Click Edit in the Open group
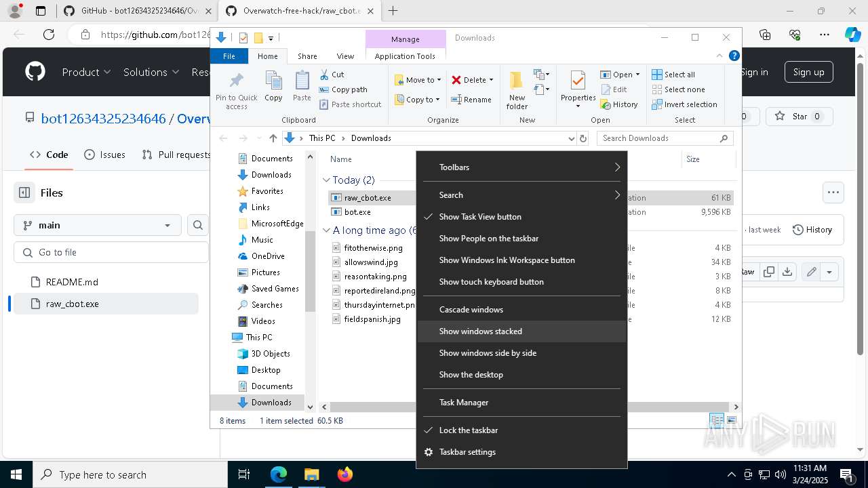868x488 pixels. tap(614, 89)
